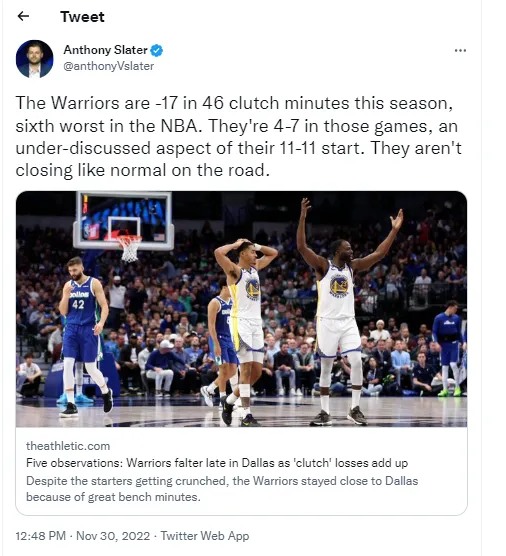Click the 'They're 4-7 in those games' line
This screenshot has height=556, width=506.
tap(318, 126)
